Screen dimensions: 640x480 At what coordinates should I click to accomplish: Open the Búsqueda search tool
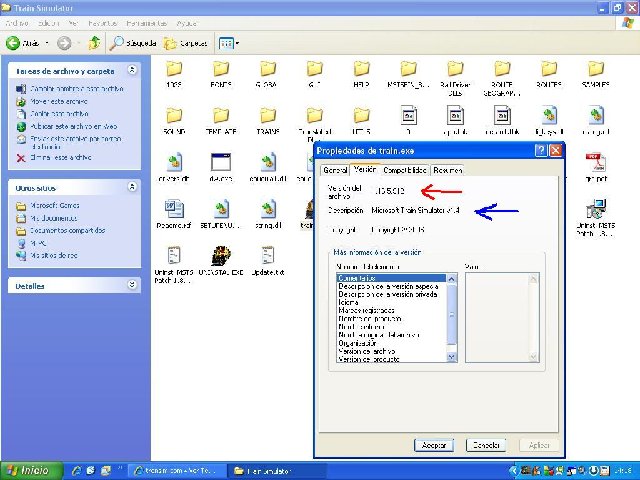(134, 43)
